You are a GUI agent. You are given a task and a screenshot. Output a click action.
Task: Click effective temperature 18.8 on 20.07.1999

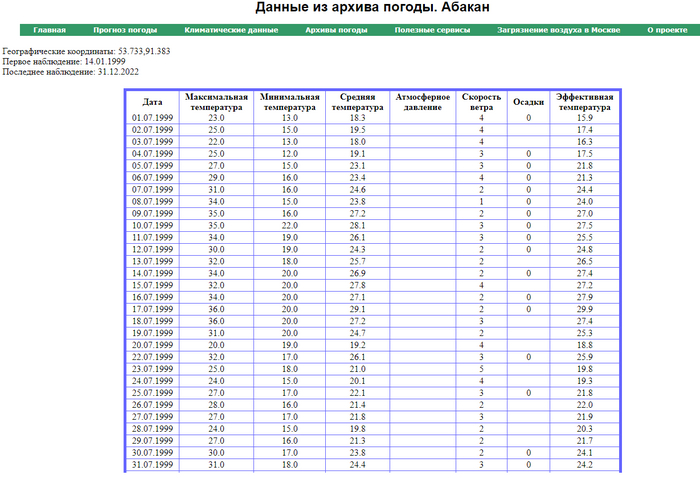tap(584, 345)
